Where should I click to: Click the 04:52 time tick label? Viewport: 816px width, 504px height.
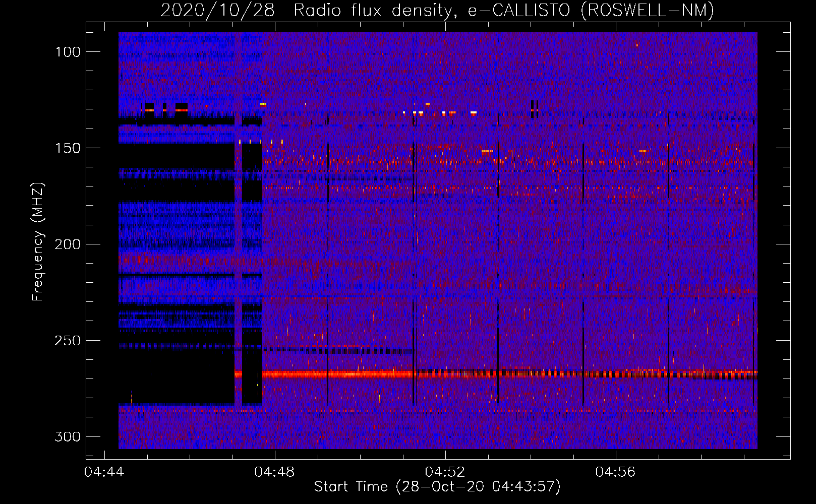(445, 472)
